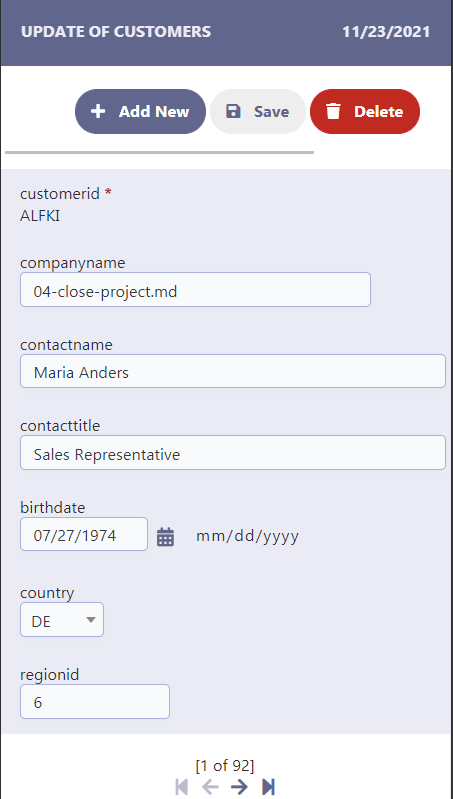
Task: Click the companyname input field
Action: [195, 289]
